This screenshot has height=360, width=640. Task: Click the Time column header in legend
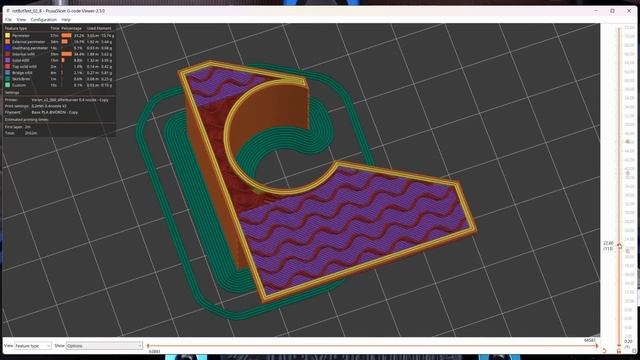tap(55, 28)
